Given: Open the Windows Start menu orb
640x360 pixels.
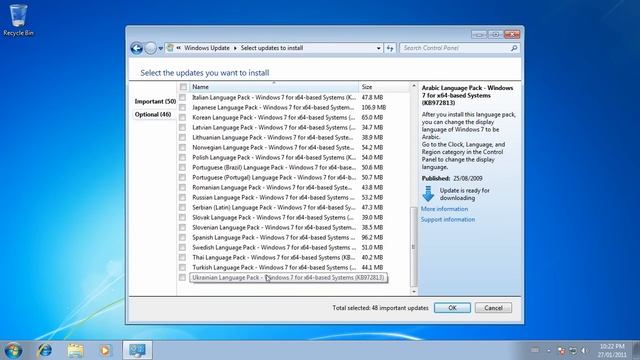Looking at the screenshot, I should [x=13, y=350].
